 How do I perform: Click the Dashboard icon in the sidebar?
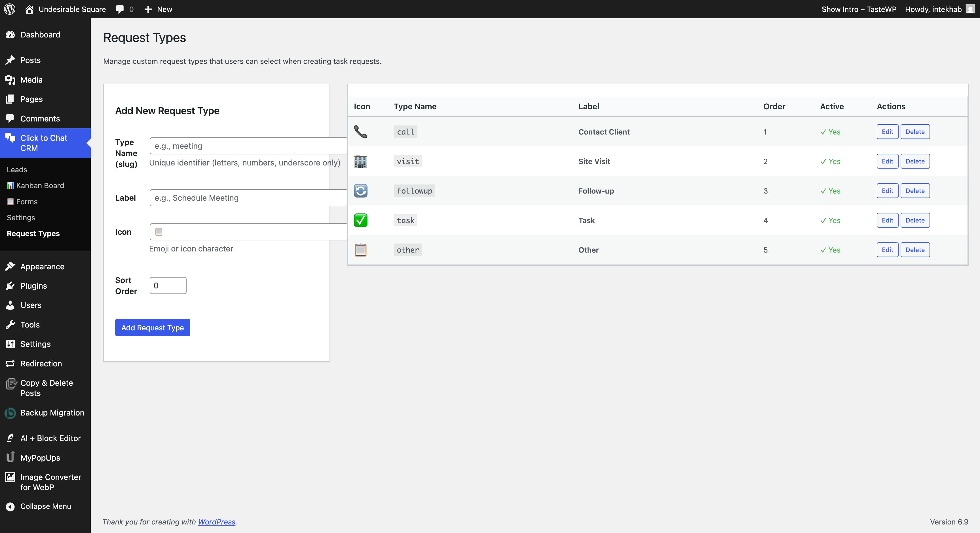point(10,35)
